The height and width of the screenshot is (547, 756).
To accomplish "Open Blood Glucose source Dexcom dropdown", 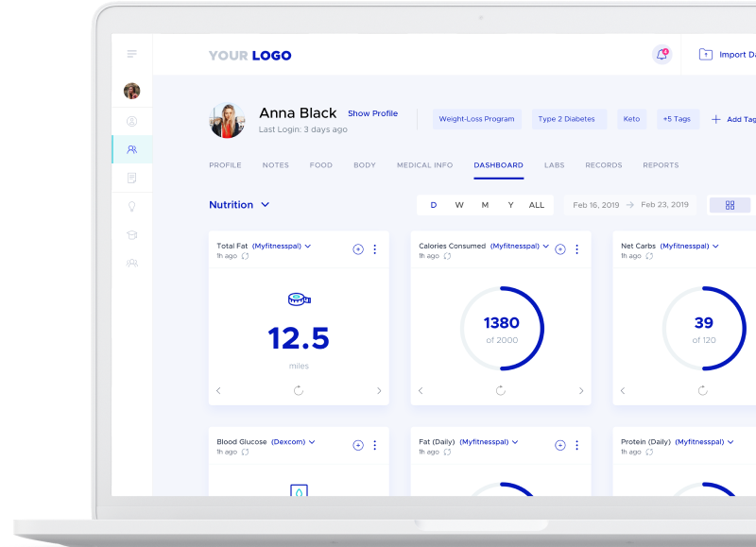I will point(293,442).
